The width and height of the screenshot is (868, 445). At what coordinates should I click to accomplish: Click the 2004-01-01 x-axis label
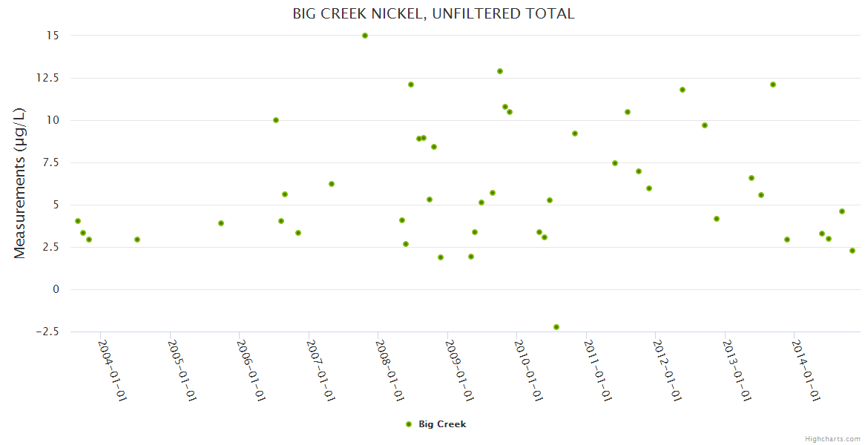point(113,370)
